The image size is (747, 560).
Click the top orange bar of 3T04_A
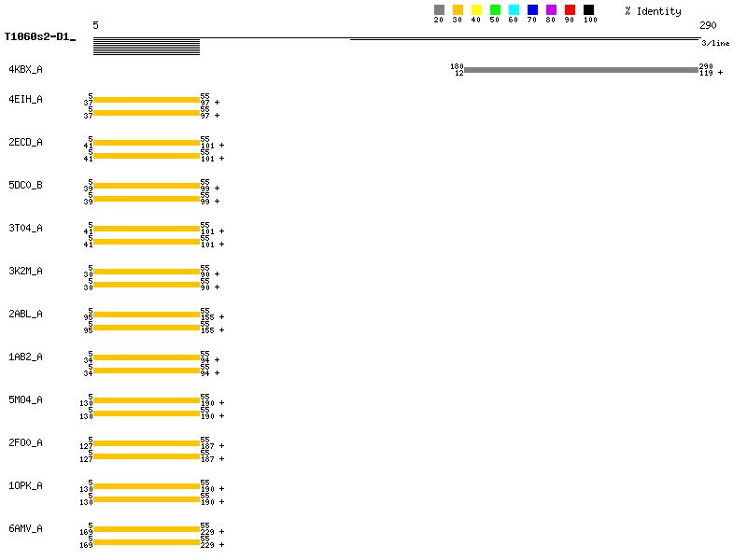point(147,229)
